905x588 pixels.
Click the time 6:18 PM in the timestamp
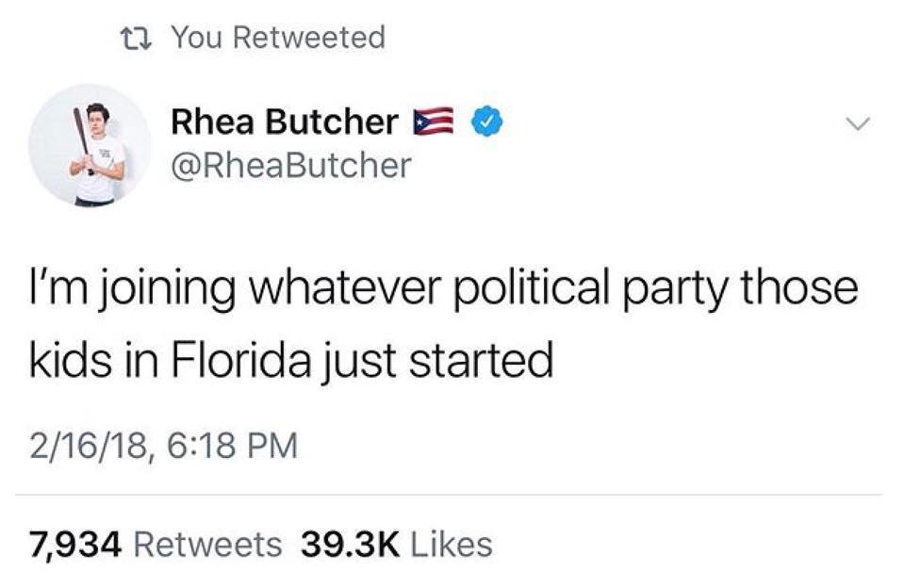click(233, 446)
